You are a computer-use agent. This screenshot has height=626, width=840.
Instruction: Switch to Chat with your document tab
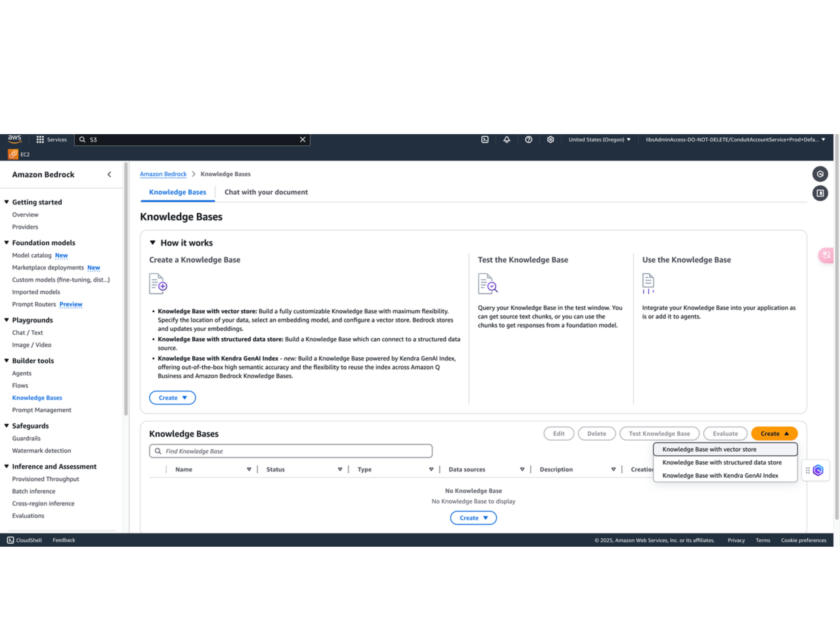click(266, 192)
